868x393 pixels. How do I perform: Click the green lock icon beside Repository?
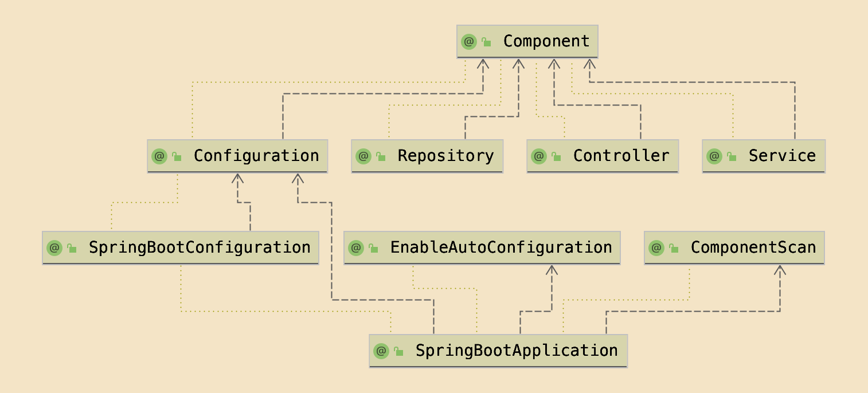coord(381,156)
